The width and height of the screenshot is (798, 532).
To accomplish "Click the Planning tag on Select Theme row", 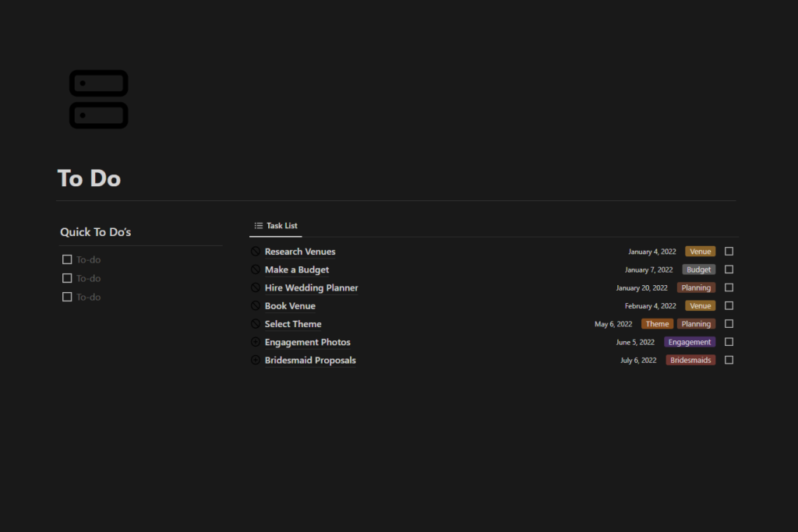I will [x=696, y=324].
